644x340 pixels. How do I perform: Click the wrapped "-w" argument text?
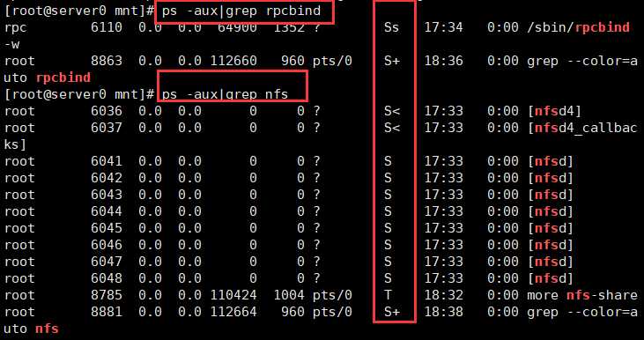coord(12,44)
